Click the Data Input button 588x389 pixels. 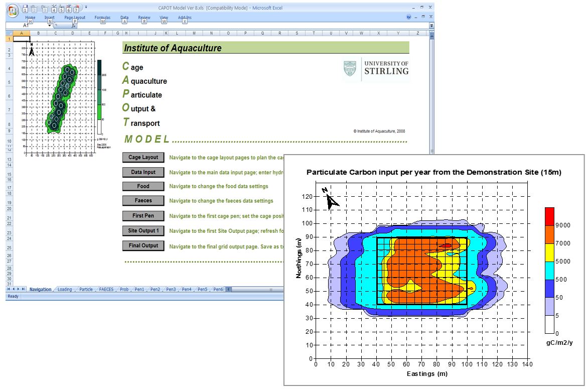coord(143,172)
